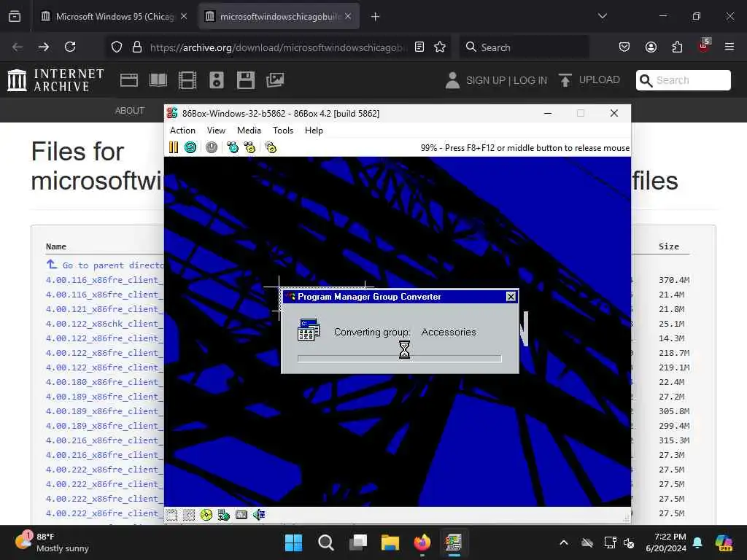Click the archive.org URL address bar

click(278, 47)
